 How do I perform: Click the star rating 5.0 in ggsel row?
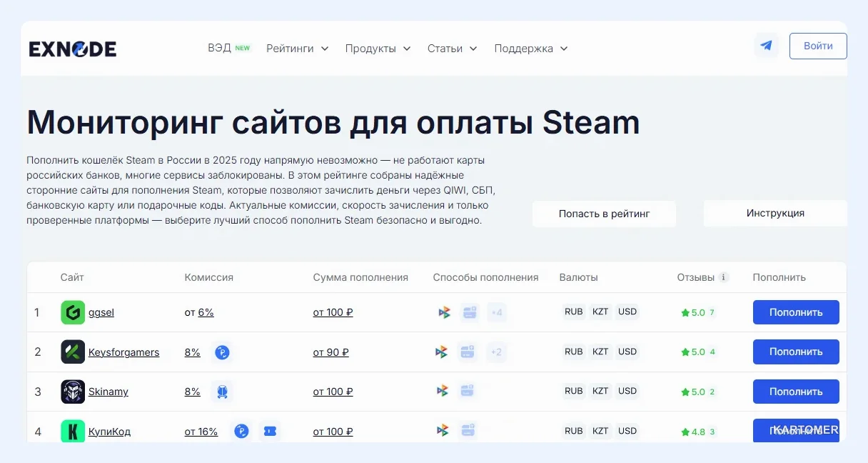[693, 312]
